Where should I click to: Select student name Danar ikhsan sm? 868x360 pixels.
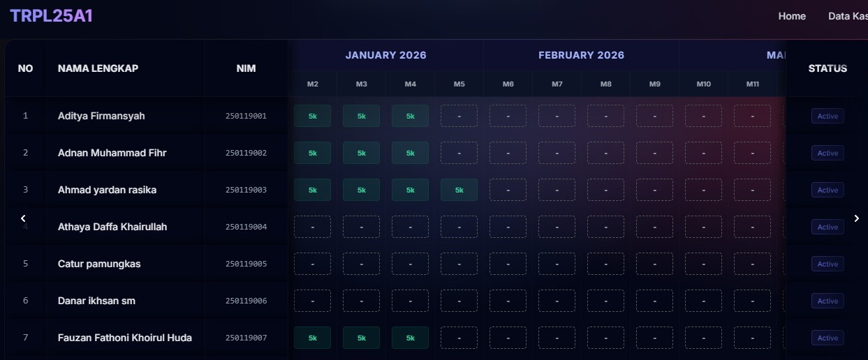[96, 301]
